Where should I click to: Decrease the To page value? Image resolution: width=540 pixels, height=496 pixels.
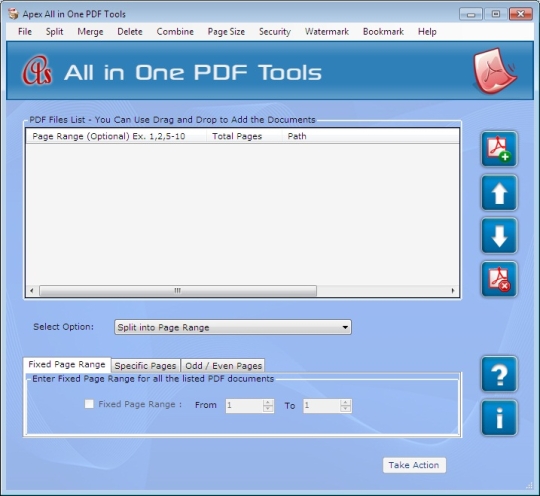(x=345, y=409)
